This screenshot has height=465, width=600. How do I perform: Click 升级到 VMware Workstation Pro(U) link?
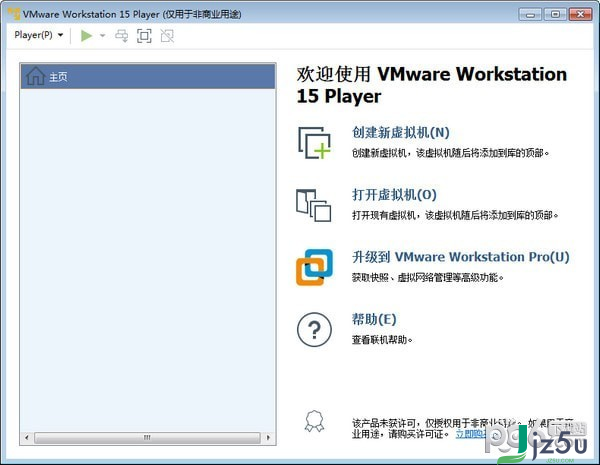(461, 257)
